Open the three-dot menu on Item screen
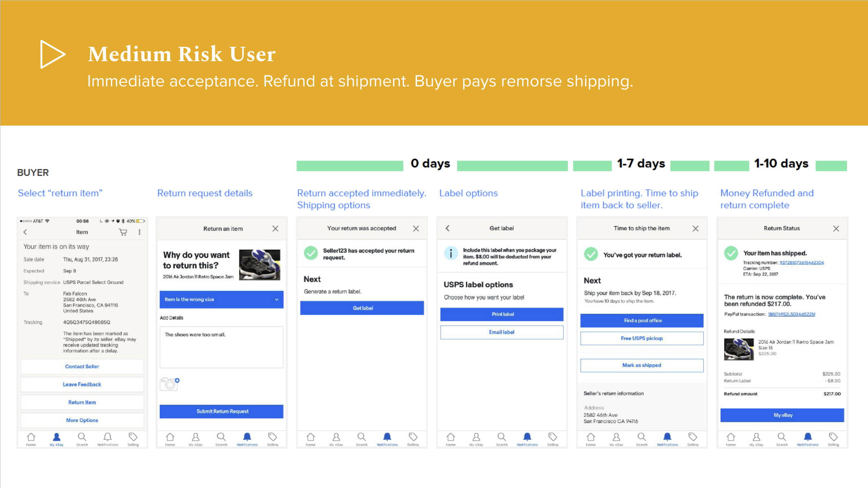This screenshot has height=488, width=868. 139,232
